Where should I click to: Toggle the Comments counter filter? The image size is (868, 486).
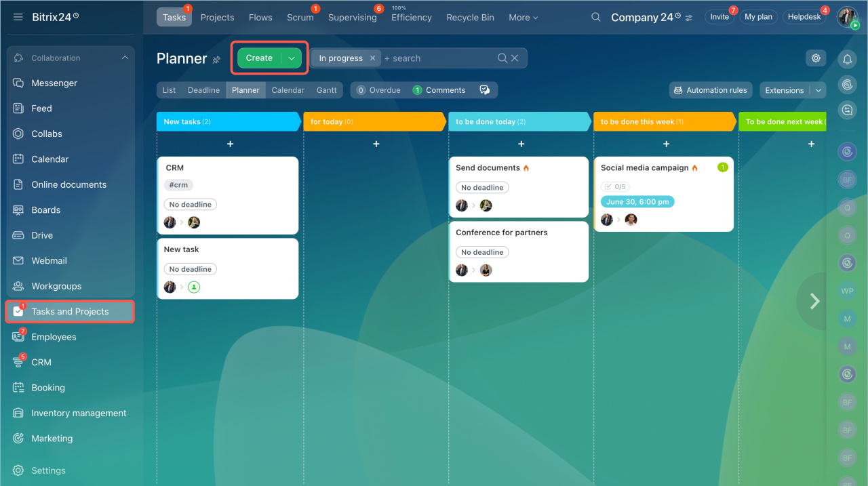[x=439, y=90]
